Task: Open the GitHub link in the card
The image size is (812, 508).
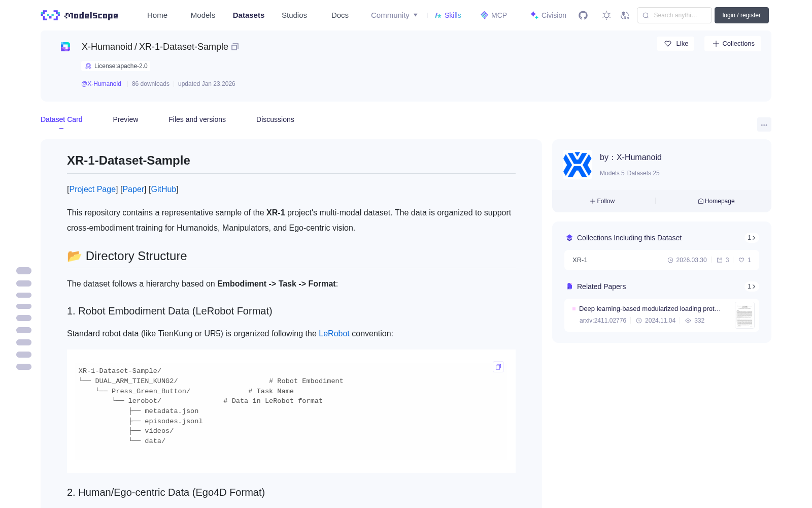Action: coord(163,189)
